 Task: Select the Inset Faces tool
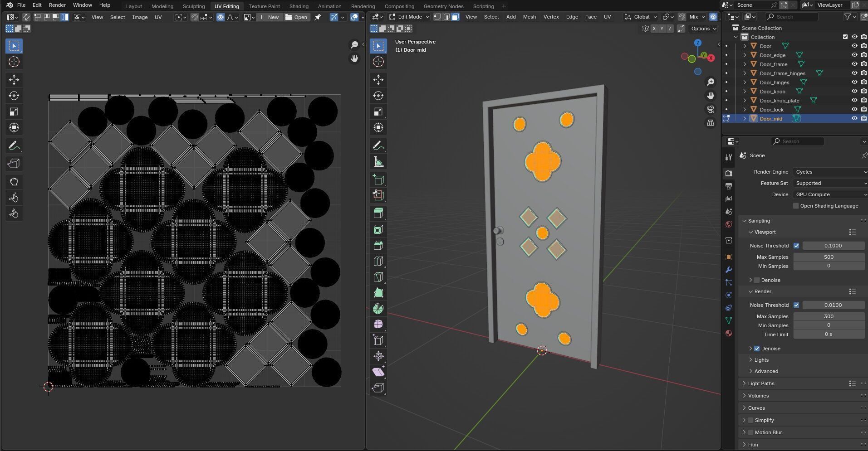tap(378, 229)
